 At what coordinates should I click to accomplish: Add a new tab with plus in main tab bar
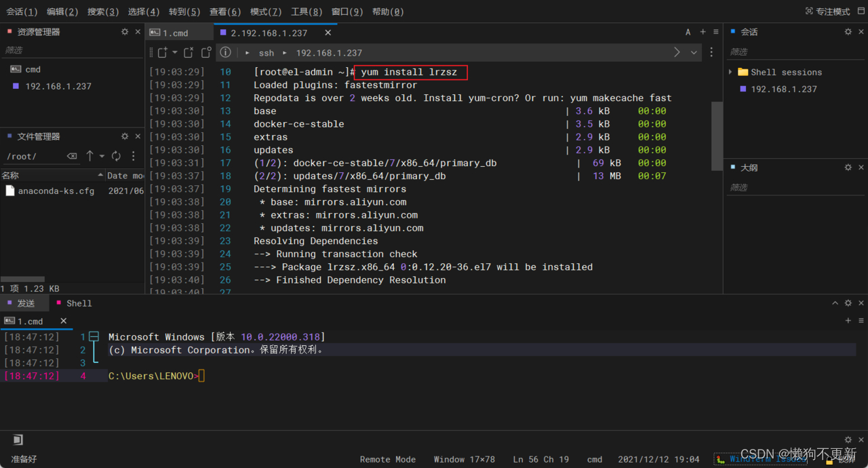(703, 32)
